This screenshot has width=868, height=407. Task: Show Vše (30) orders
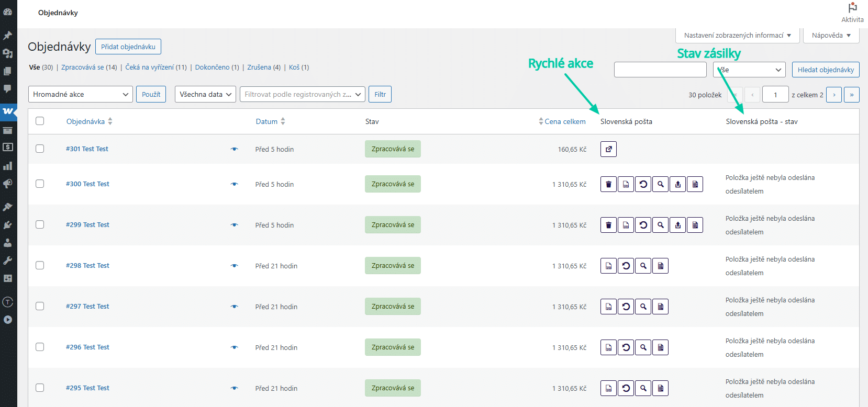[x=41, y=67]
